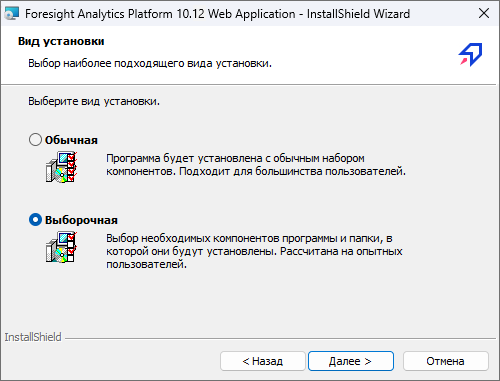This screenshot has height=381, width=500.
Task: Select the Выборочная radio button
Action: coord(35,220)
